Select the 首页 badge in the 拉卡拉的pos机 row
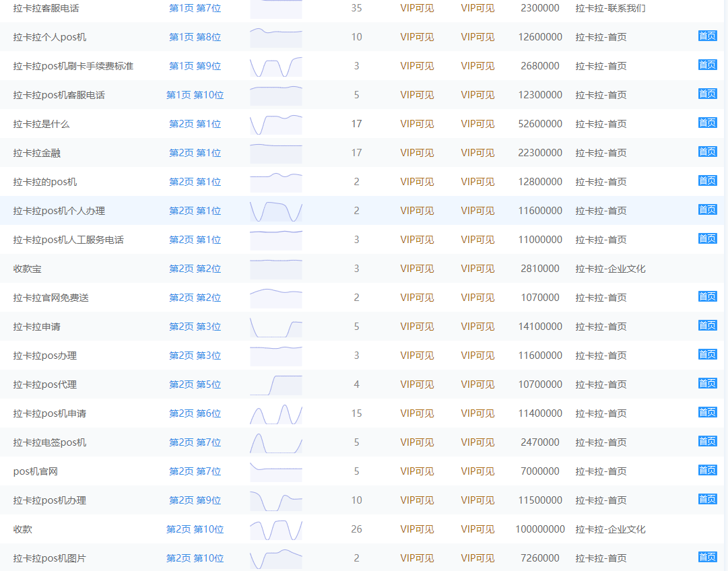 pos(708,181)
